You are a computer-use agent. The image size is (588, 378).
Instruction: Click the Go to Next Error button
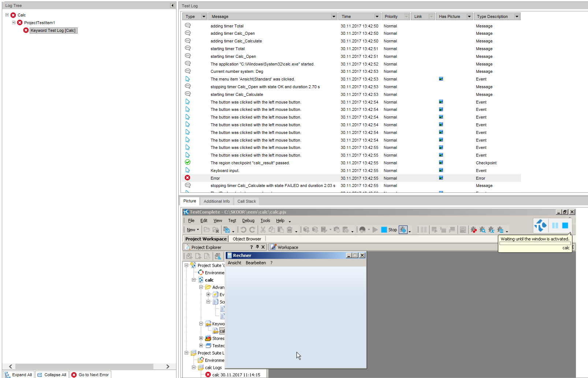pyautogui.click(x=90, y=374)
